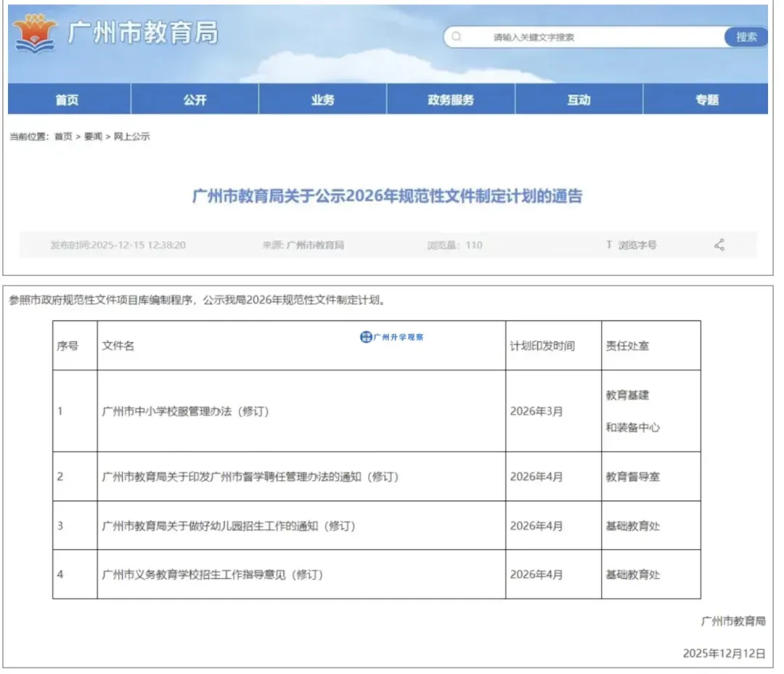Click the 广州市教育局 site title text
Screen dimensions: 784x674
tap(143, 33)
